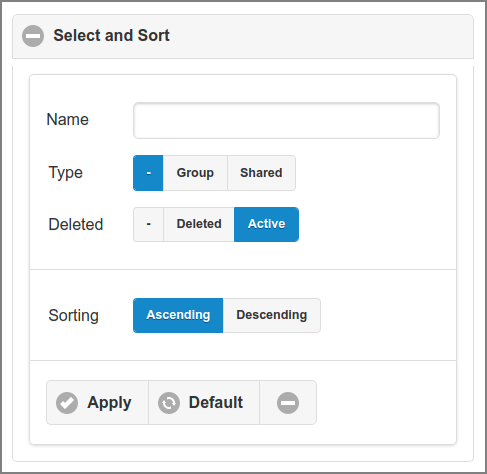Filter by Active status
487x474 pixels.
pyautogui.click(x=266, y=224)
